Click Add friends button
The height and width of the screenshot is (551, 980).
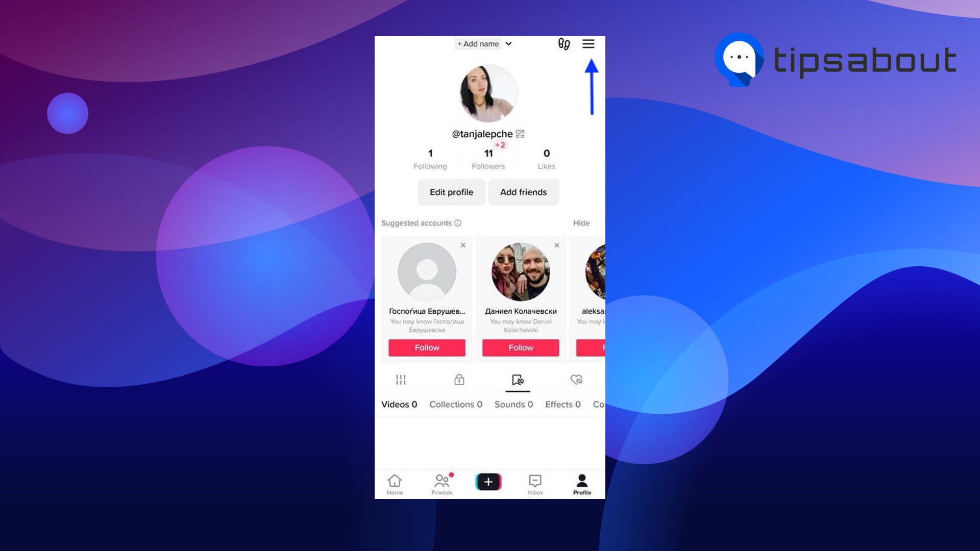(x=523, y=192)
